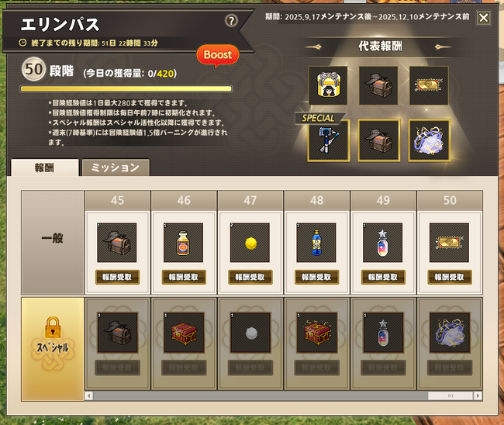Click the gold ticket featured reward icon

click(x=429, y=85)
